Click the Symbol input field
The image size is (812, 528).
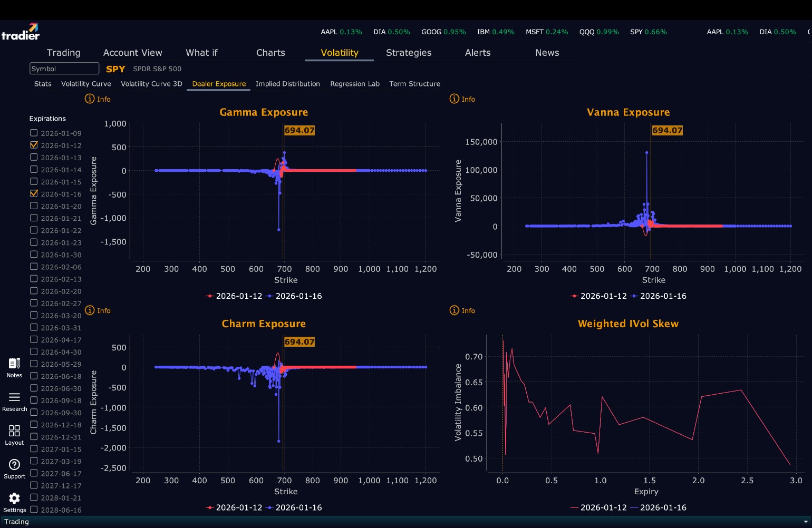click(64, 69)
